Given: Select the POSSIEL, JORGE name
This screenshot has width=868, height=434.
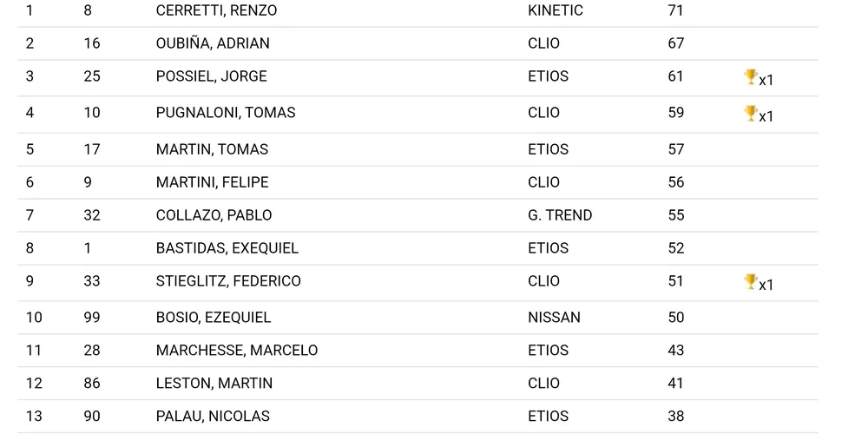Looking at the screenshot, I should (x=211, y=76).
